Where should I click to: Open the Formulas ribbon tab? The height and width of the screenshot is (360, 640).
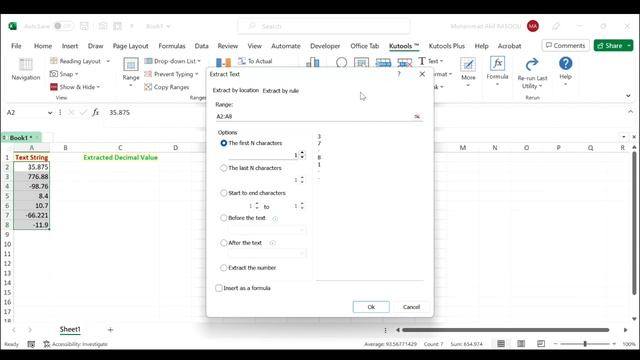tap(172, 46)
